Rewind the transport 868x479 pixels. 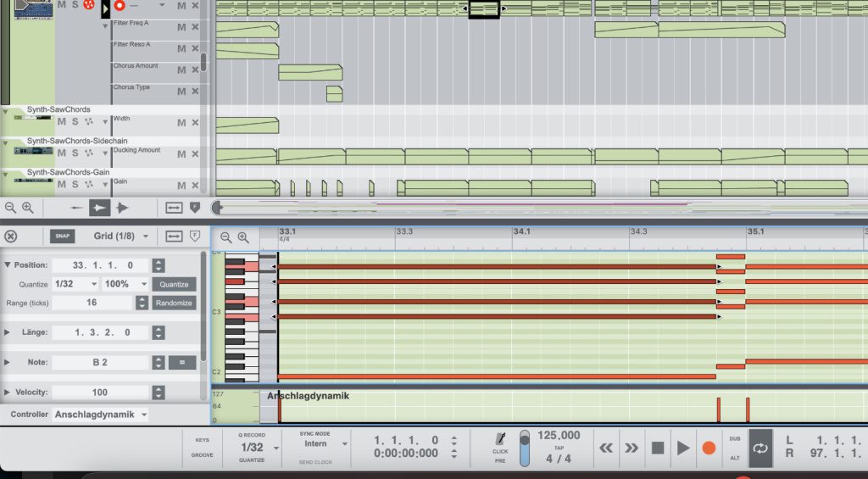tap(606, 448)
